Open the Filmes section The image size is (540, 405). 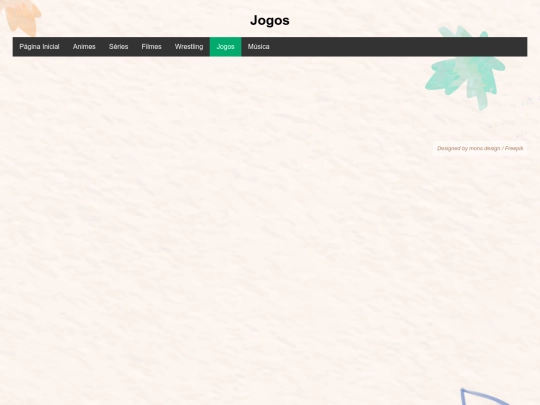(152, 46)
